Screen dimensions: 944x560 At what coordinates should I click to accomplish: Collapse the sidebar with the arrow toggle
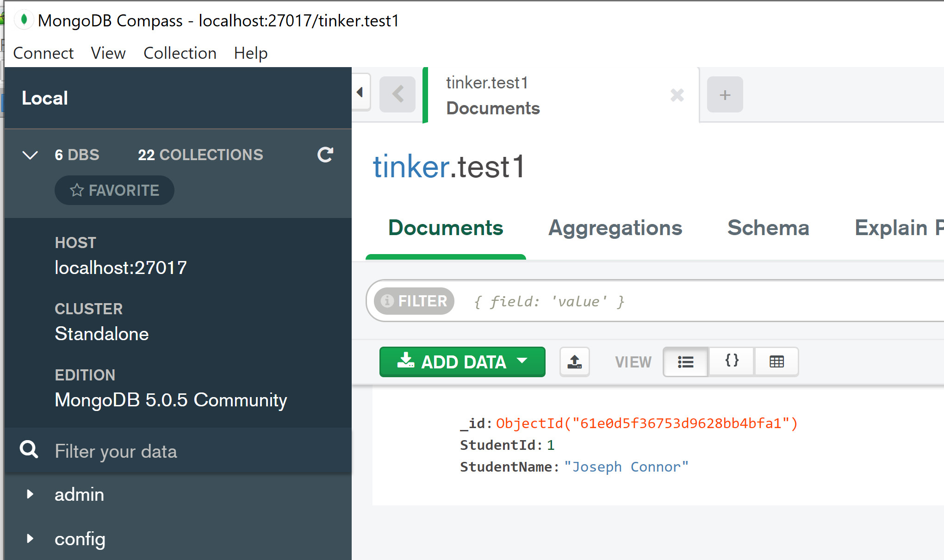pyautogui.click(x=360, y=93)
